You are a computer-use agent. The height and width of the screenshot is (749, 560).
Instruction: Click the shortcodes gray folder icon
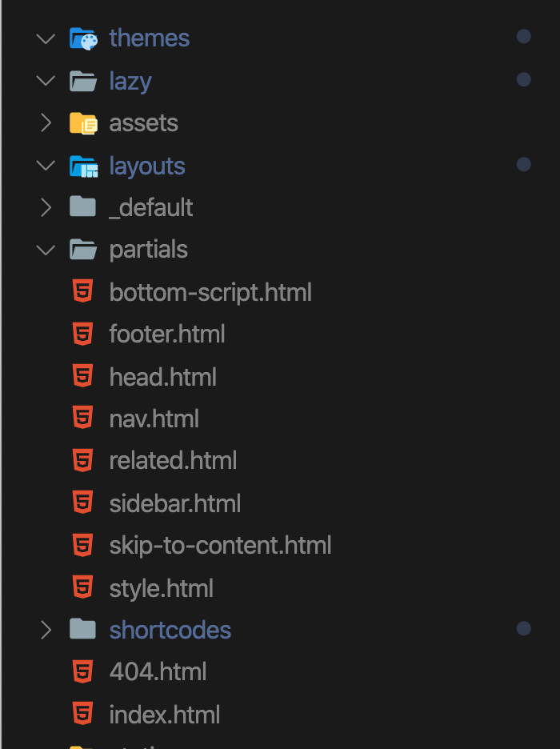[82, 629]
